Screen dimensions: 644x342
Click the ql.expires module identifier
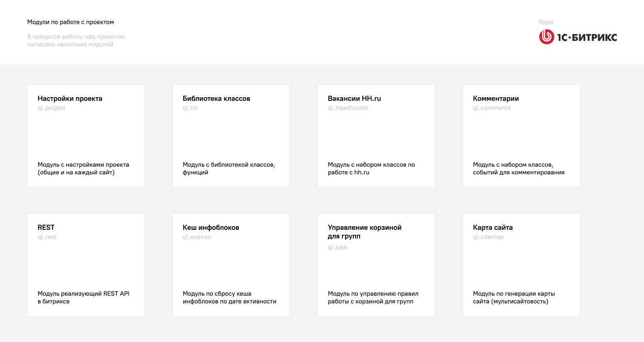point(197,237)
